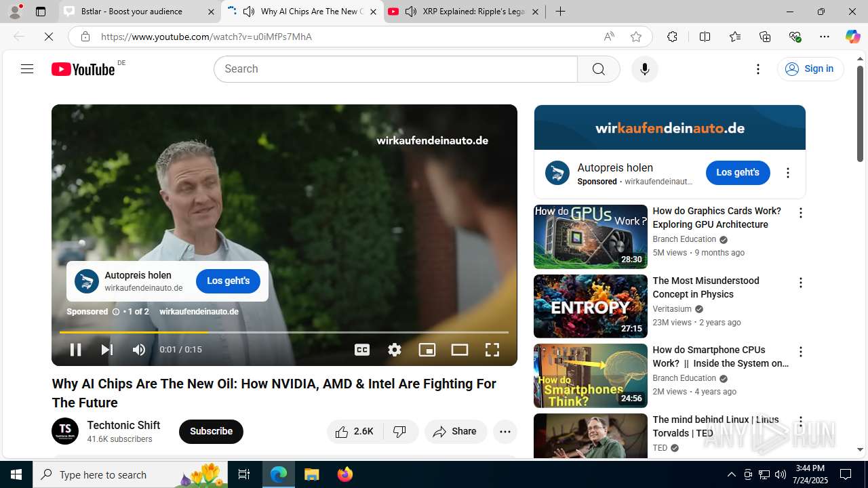Image resolution: width=868 pixels, height=488 pixels.
Task: Open the Windows Start menu
Action: (x=16, y=474)
